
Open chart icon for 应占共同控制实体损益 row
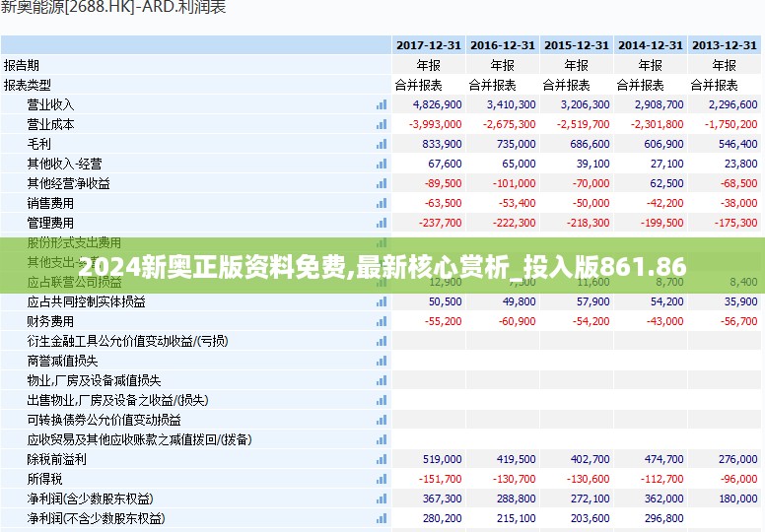pos(382,301)
